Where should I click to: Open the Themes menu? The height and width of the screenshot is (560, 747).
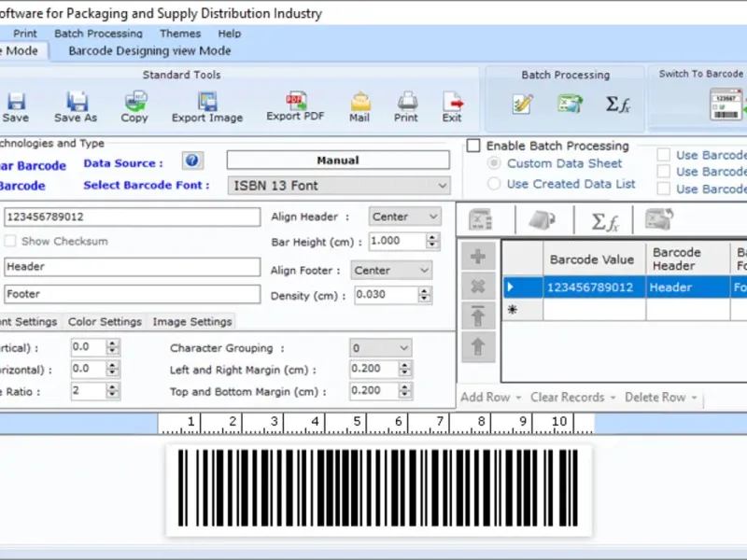(x=179, y=34)
